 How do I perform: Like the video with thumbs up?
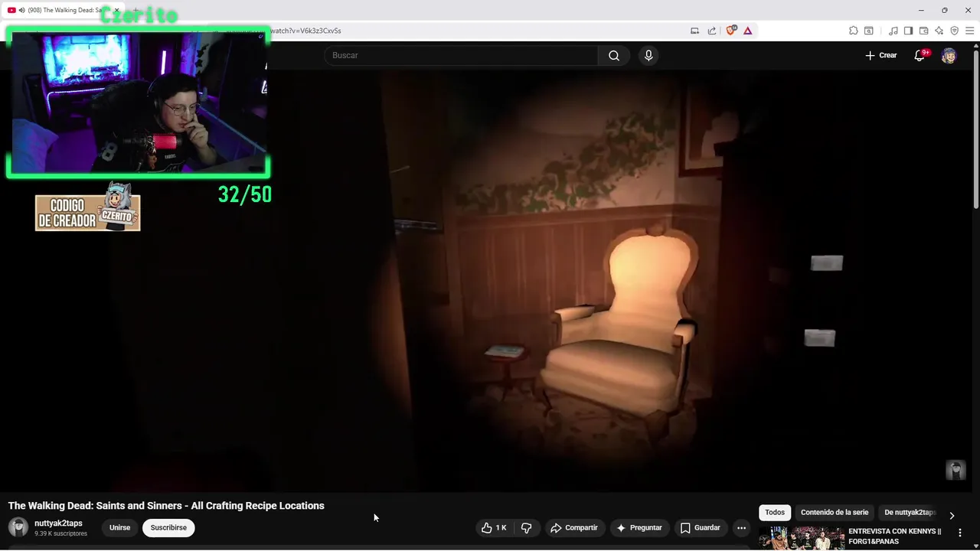point(493,527)
